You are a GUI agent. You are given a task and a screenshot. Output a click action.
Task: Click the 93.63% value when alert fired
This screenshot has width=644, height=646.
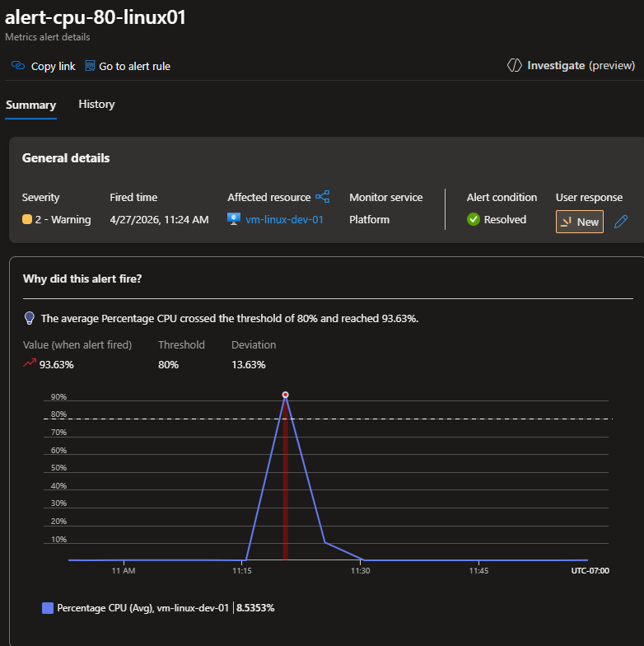coord(56,364)
